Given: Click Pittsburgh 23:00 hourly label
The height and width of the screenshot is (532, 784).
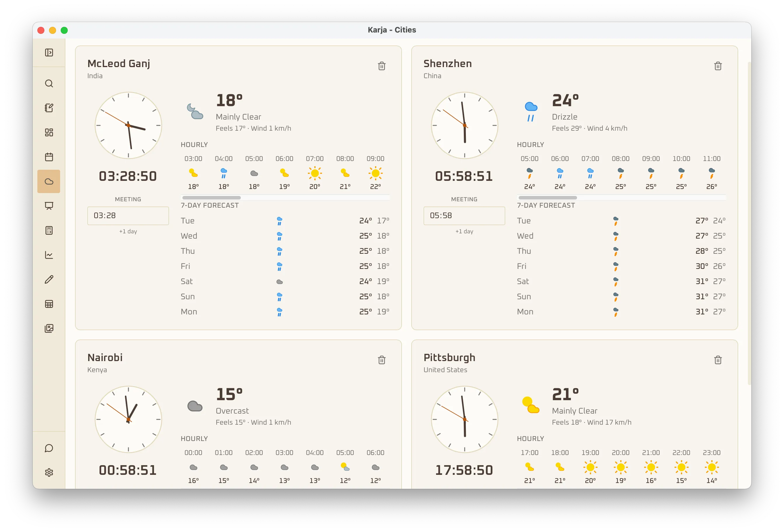Looking at the screenshot, I should click(712, 453).
